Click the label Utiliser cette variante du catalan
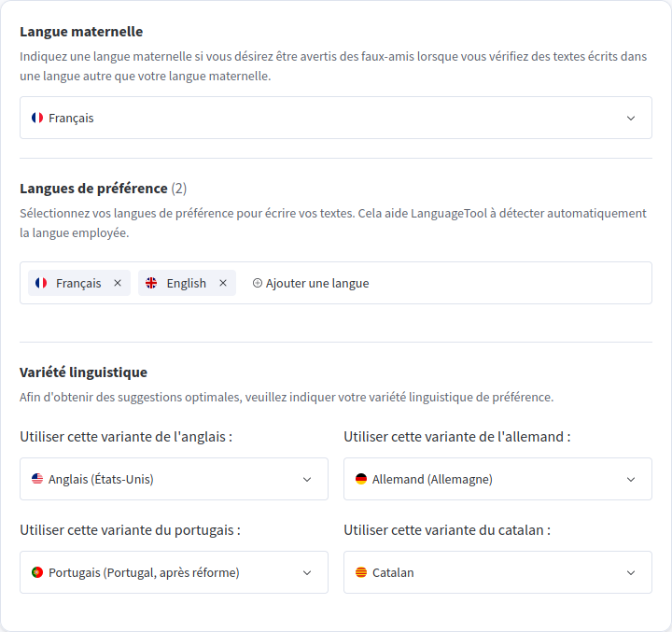The image size is (672, 632). click(447, 530)
